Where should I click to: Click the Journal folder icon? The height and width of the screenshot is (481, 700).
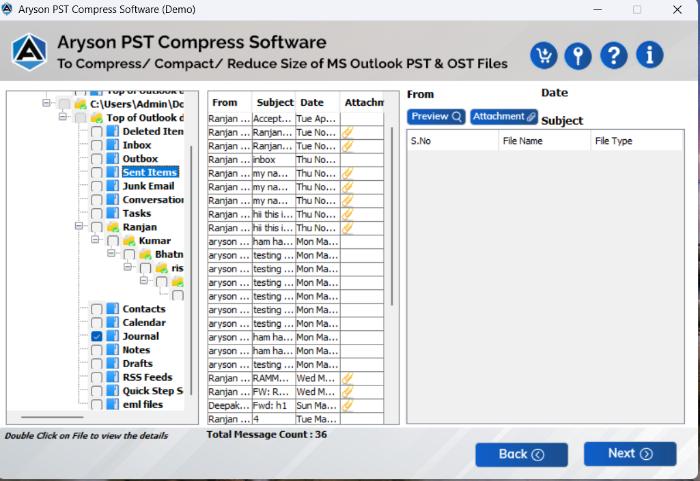click(113, 336)
